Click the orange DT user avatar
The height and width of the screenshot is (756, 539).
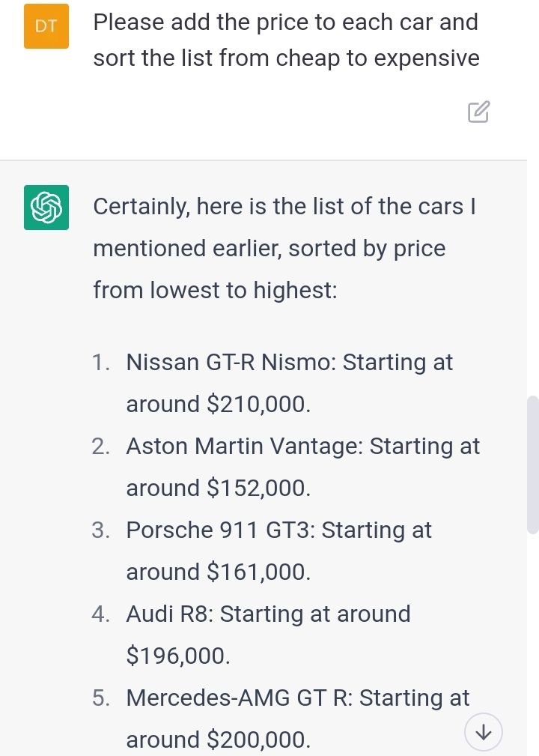[x=46, y=26]
